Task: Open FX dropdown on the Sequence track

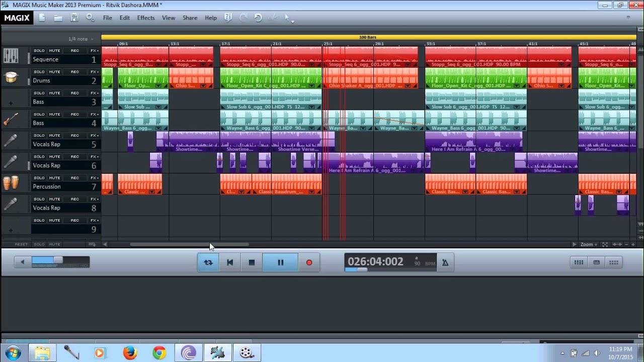Action: (x=94, y=51)
